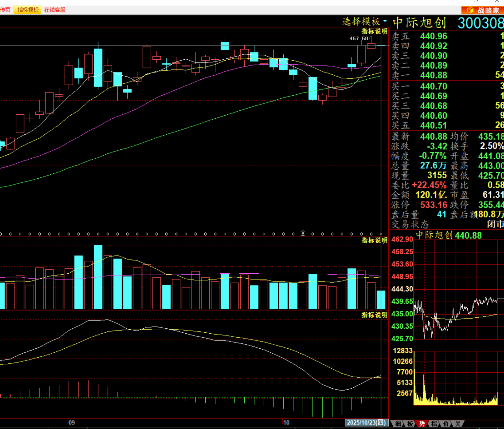Screen dimensions: 504x429
Task: Select the 卖一 price 440.88
Action: point(434,75)
